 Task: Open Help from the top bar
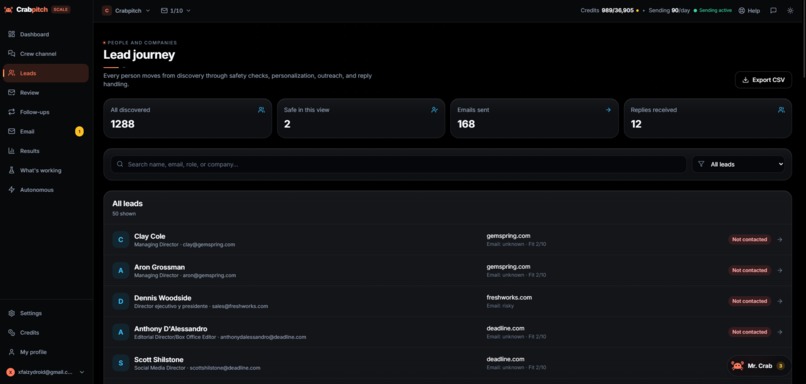point(749,10)
